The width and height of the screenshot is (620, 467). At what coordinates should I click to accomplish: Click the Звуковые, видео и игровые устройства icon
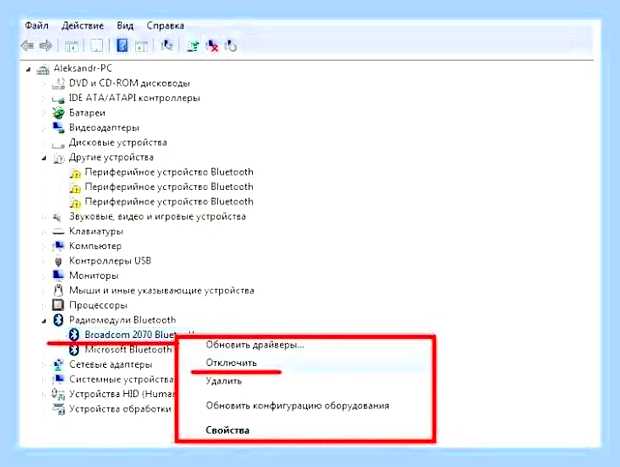click(x=58, y=217)
